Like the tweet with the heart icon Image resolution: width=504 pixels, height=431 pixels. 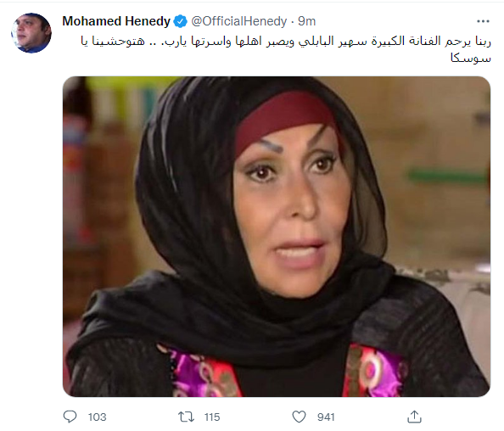click(x=299, y=417)
